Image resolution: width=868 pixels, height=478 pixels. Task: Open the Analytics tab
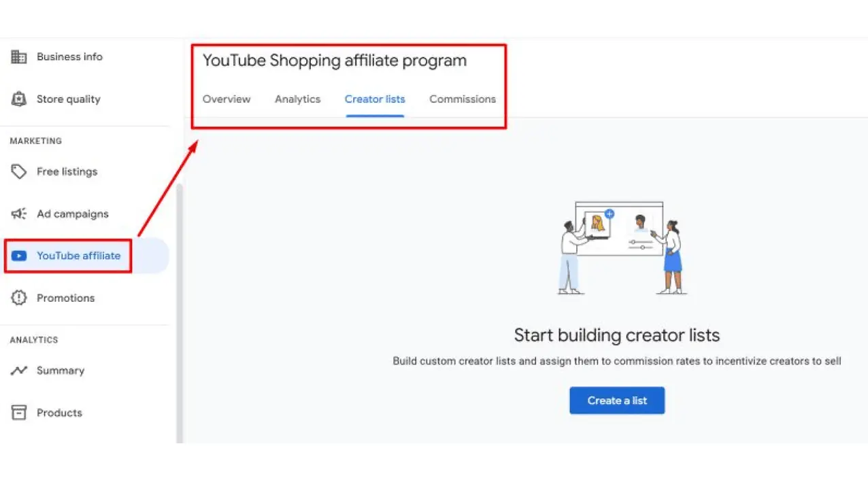click(x=297, y=99)
